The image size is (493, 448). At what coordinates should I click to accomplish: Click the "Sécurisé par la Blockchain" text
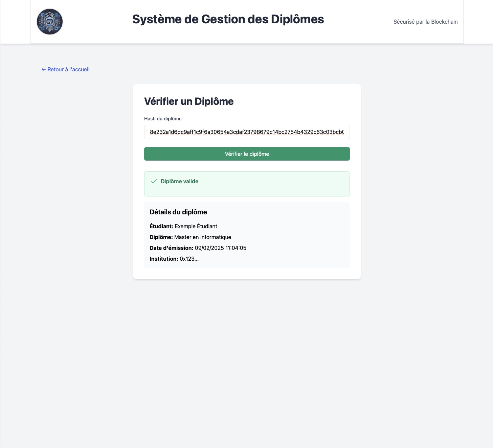(x=425, y=22)
